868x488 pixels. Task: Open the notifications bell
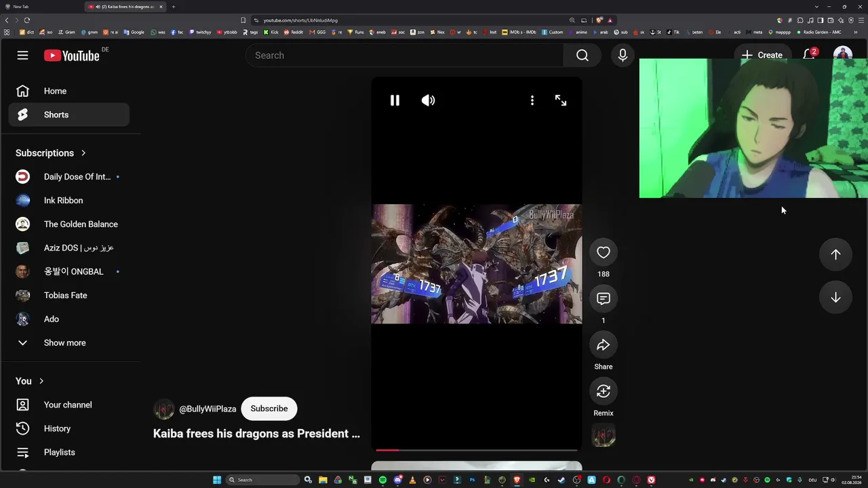[x=809, y=55]
